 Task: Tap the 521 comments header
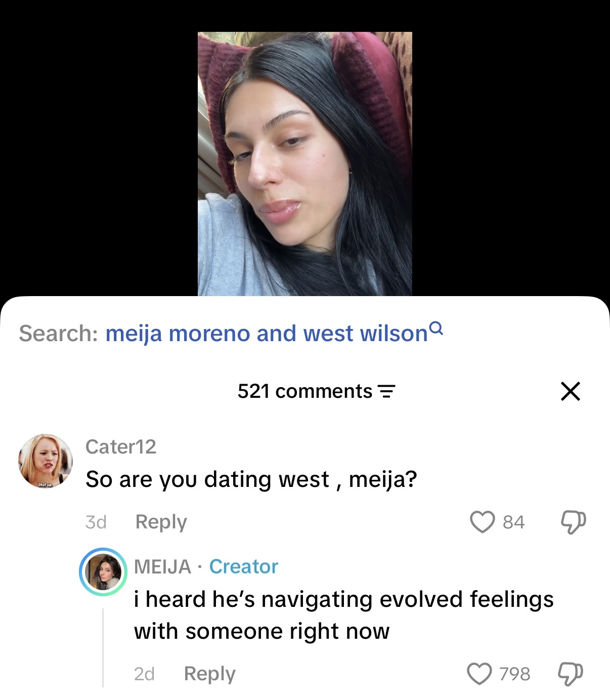tap(305, 391)
